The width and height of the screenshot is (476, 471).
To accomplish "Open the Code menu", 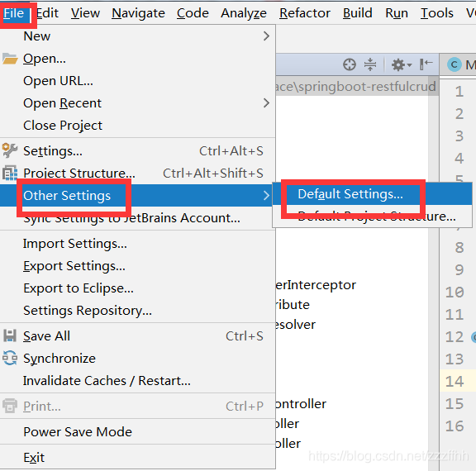I will (x=193, y=13).
